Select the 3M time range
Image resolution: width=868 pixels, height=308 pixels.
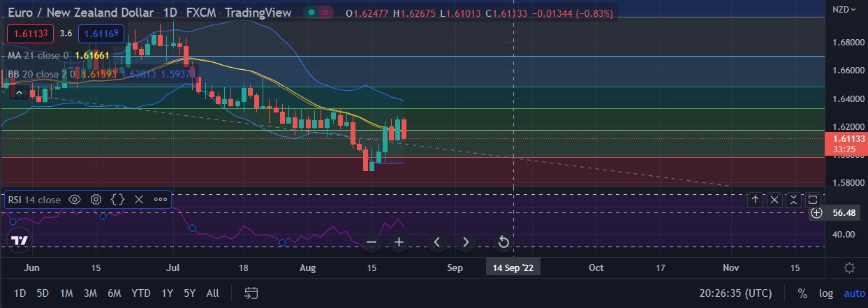(x=90, y=293)
